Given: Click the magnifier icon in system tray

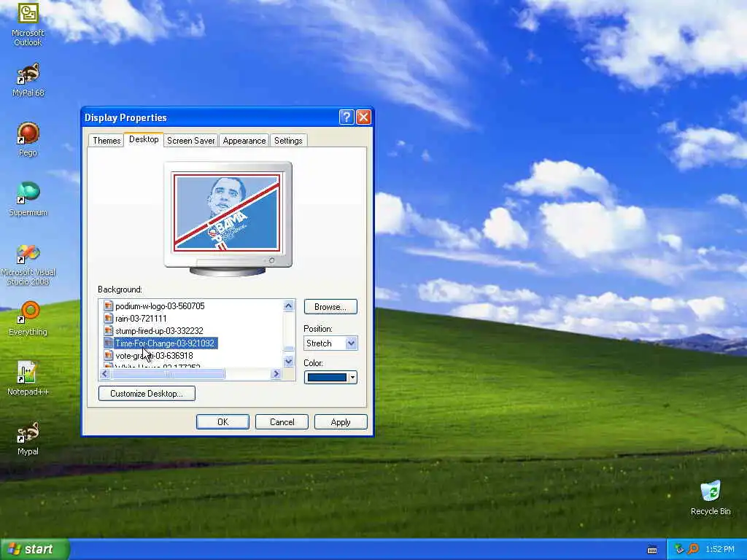Looking at the screenshot, I should click(693, 549).
